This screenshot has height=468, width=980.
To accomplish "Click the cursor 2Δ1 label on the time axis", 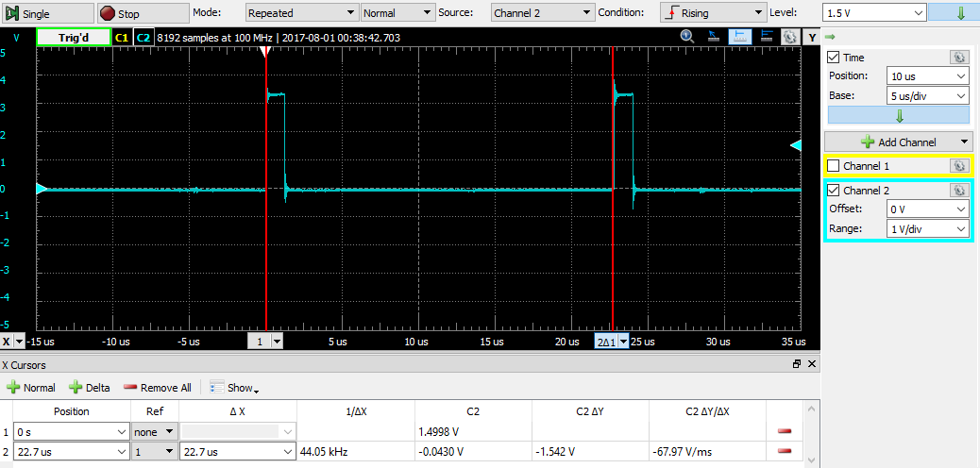I will coord(606,342).
